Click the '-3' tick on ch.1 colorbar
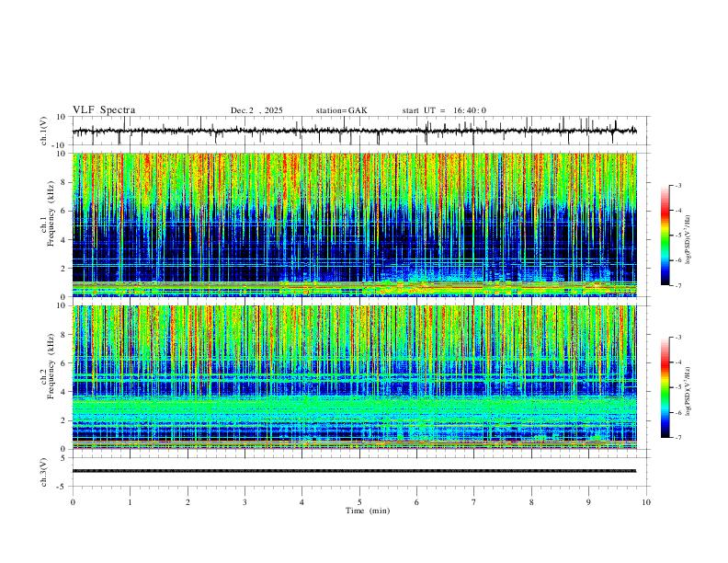Screen dimensions: 728x563 pyautogui.click(x=677, y=185)
